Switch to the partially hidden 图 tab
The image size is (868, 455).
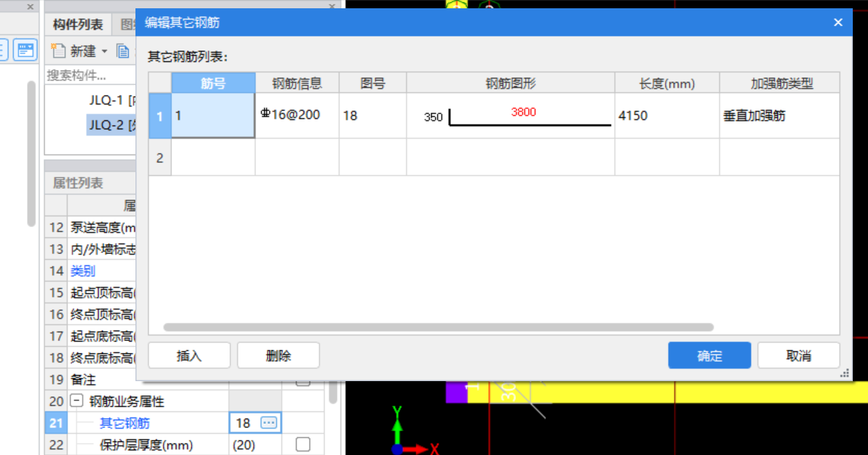pos(126,24)
